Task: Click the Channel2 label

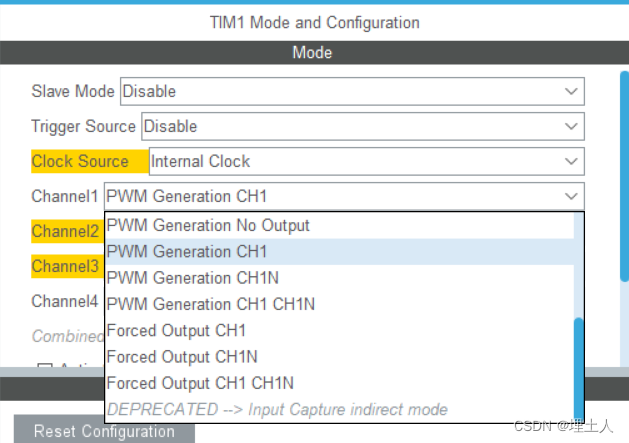Action: (65, 231)
